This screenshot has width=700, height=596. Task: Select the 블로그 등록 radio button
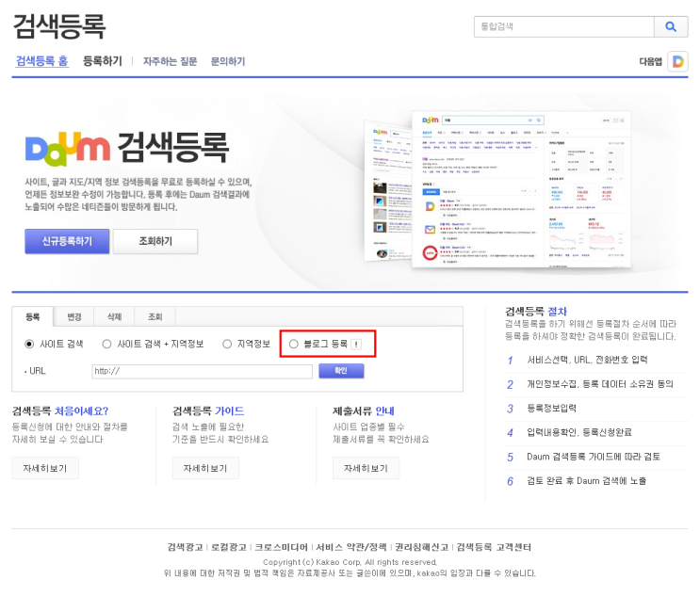(x=293, y=344)
